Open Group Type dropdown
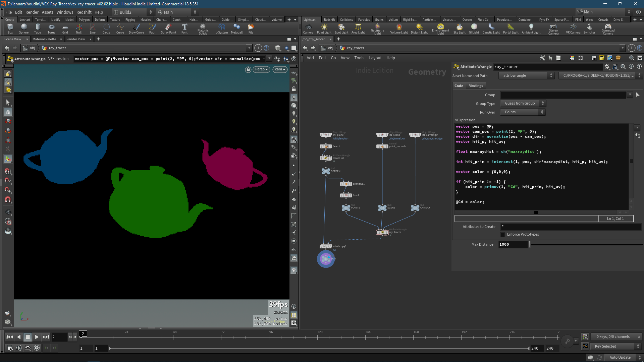 click(x=523, y=103)
